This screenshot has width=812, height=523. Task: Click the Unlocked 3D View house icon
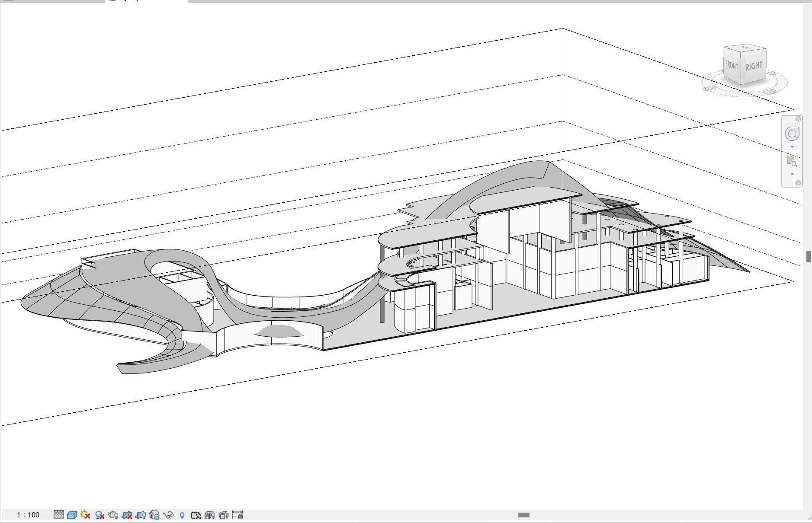pyautogui.click(x=154, y=515)
